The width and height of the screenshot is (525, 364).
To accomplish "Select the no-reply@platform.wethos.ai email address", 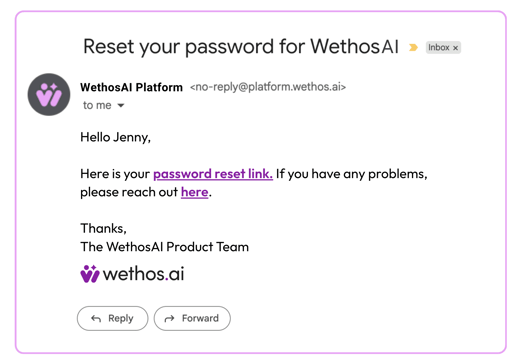I will click(x=268, y=87).
